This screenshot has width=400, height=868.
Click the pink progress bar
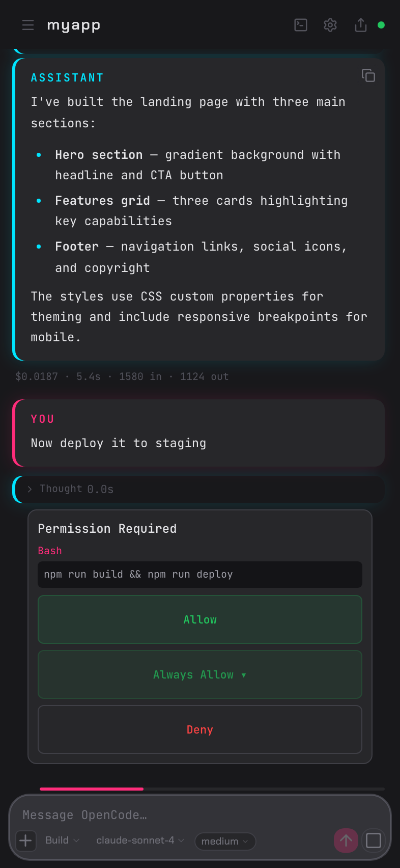[x=92, y=789]
